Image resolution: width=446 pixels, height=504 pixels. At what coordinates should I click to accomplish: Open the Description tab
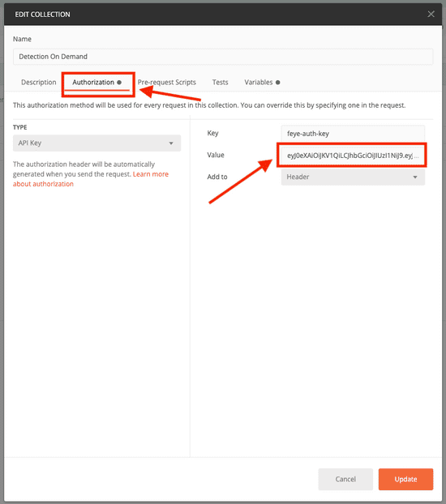(39, 83)
